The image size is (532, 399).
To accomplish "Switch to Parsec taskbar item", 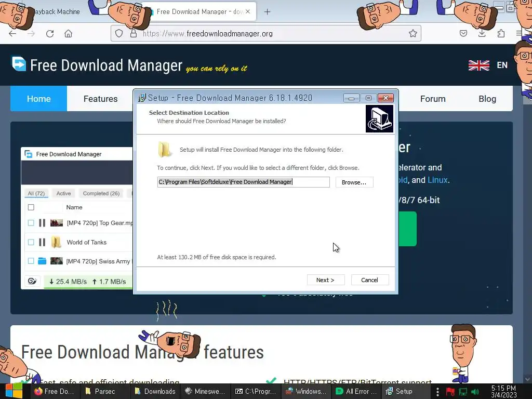I will (105, 391).
